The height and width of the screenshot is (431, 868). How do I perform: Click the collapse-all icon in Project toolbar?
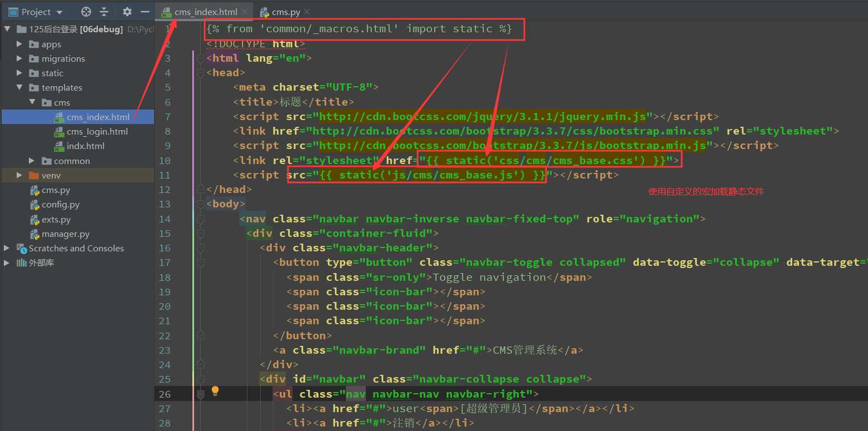[104, 12]
